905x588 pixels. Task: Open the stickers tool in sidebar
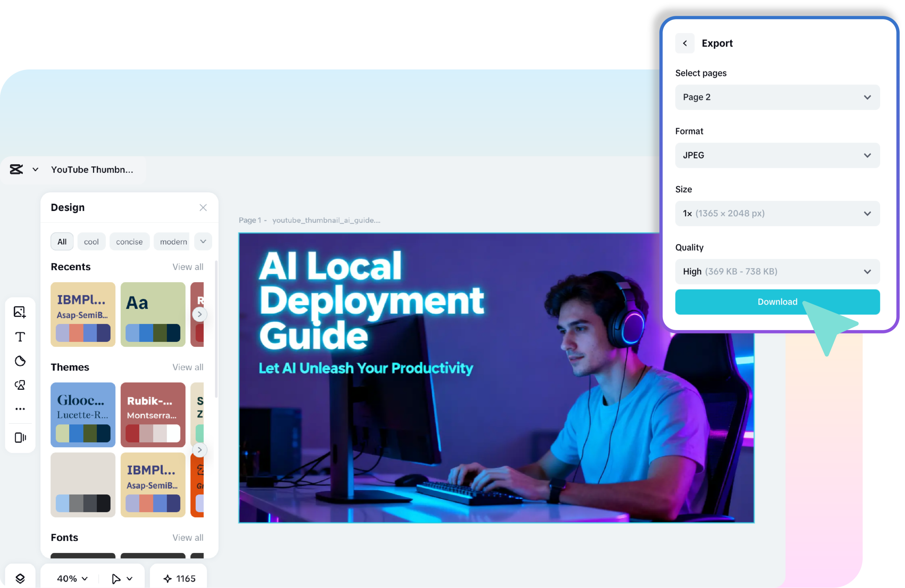[20, 361]
